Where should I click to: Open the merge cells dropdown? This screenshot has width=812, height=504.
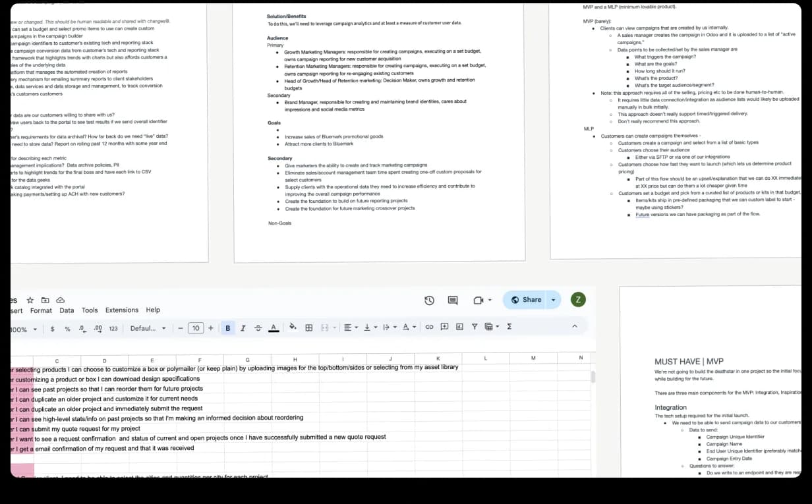point(327,327)
